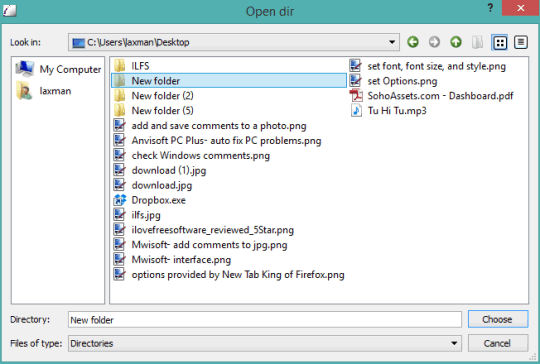Image resolution: width=540 pixels, height=364 pixels.
Task: Go to parent directory with up arrow
Action: (456, 42)
